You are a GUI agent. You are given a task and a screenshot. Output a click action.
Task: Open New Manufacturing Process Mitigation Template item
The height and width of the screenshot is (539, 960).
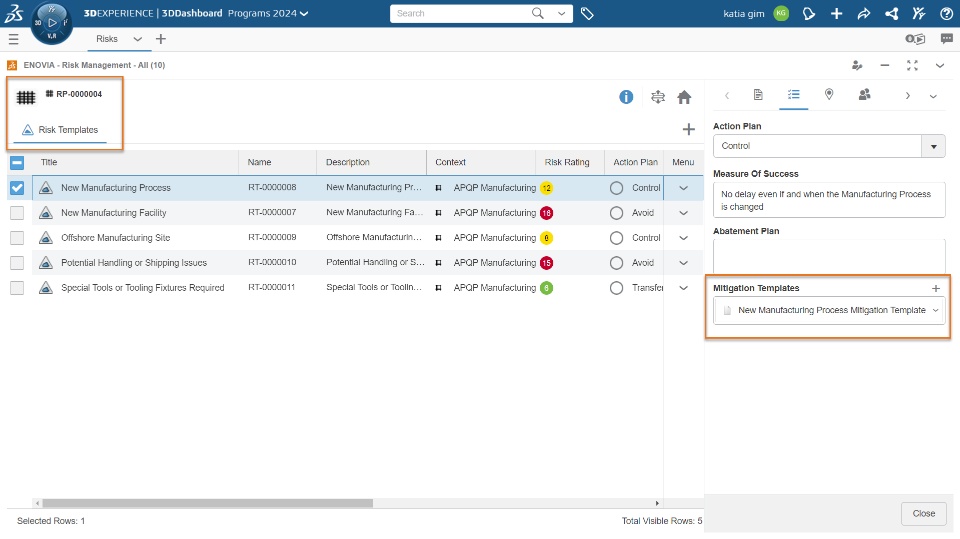(831, 311)
